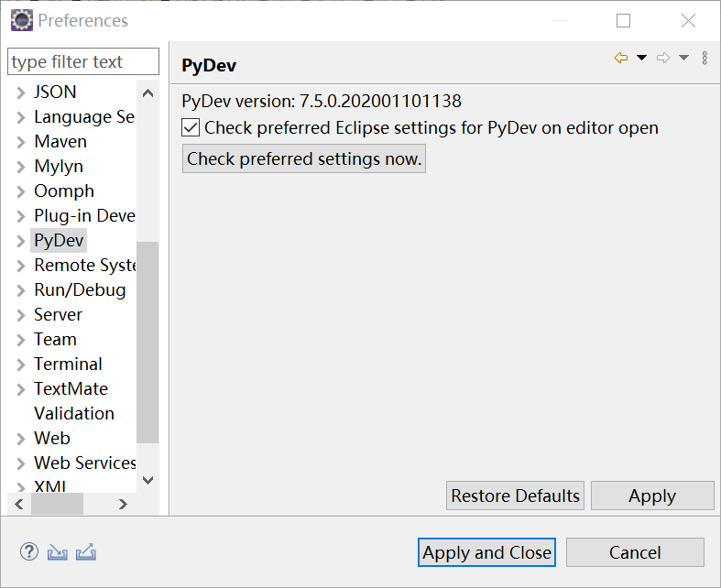Click the tree's vertical scrollbar down arrow
721x588 pixels.
point(148,480)
